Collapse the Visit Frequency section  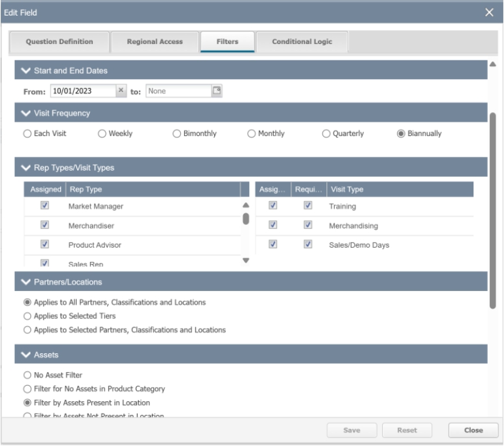[x=26, y=113]
